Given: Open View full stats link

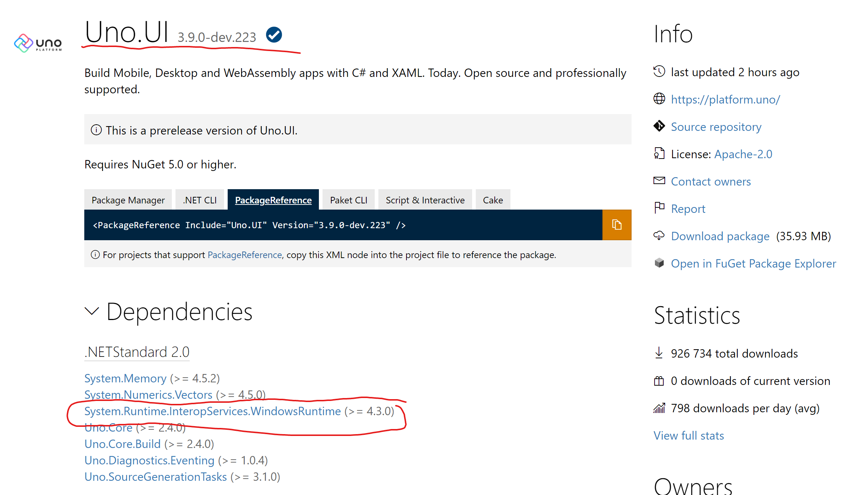Looking at the screenshot, I should click(x=688, y=436).
